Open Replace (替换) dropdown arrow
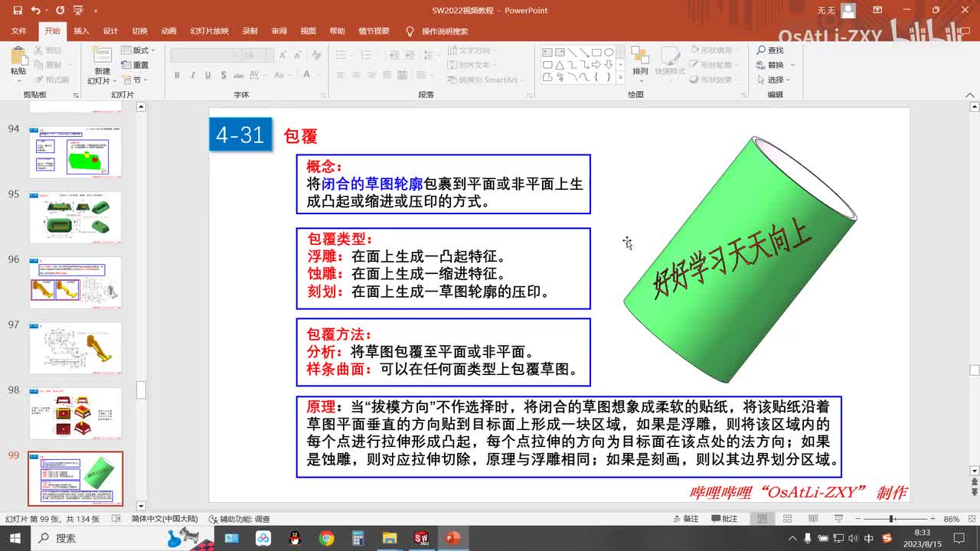The height and width of the screenshot is (551, 980). point(792,65)
